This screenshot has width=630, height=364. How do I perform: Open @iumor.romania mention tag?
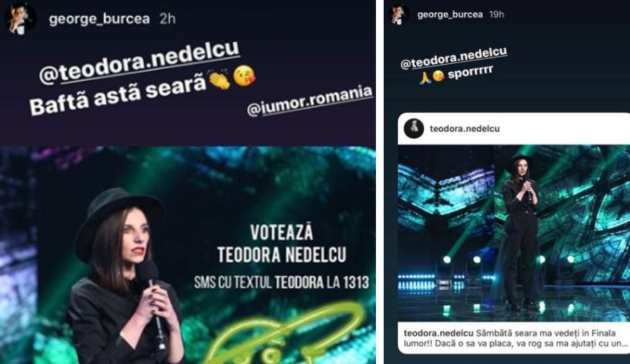pyautogui.click(x=310, y=101)
